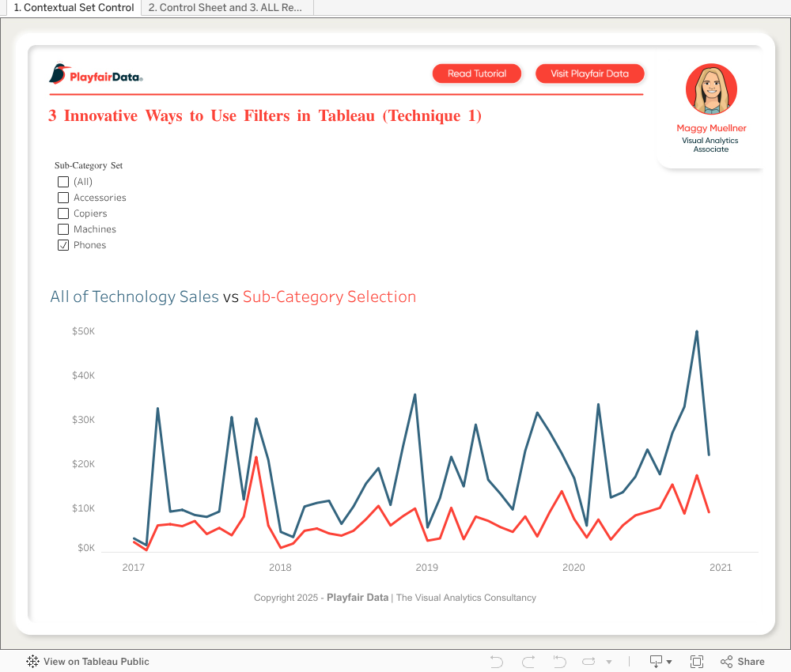Click the Read Tutorial button
This screenshot has width=791, height=672.
477,74
